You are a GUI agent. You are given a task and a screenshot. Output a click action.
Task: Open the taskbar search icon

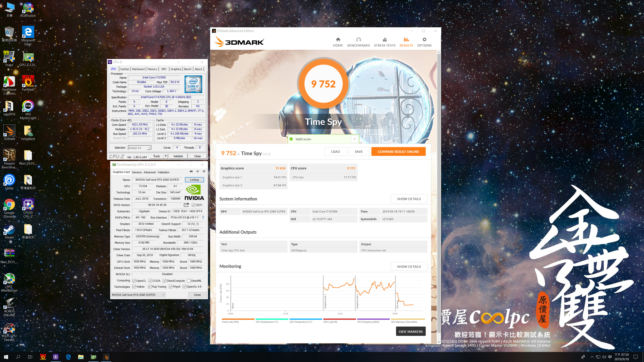point(18,357)
